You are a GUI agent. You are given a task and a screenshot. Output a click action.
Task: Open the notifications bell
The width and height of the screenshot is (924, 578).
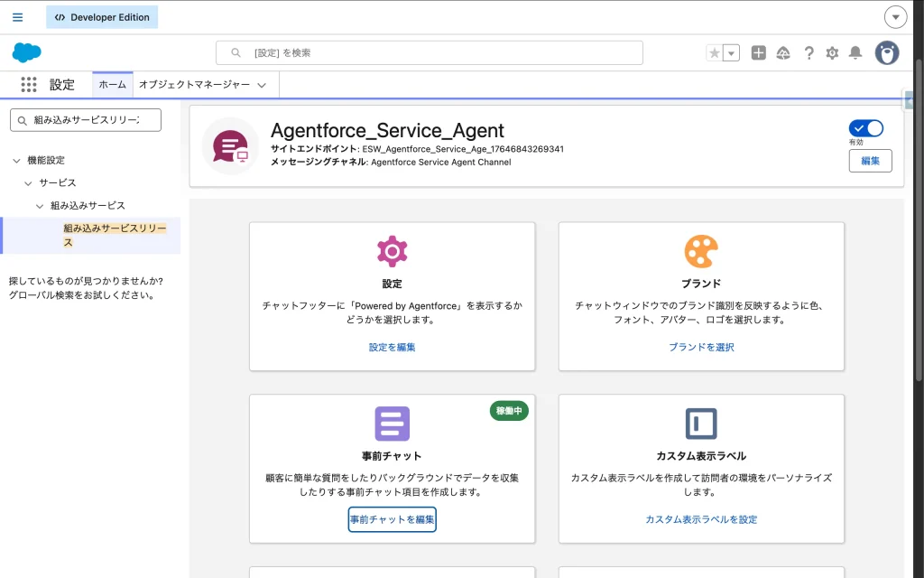point(855,53)
